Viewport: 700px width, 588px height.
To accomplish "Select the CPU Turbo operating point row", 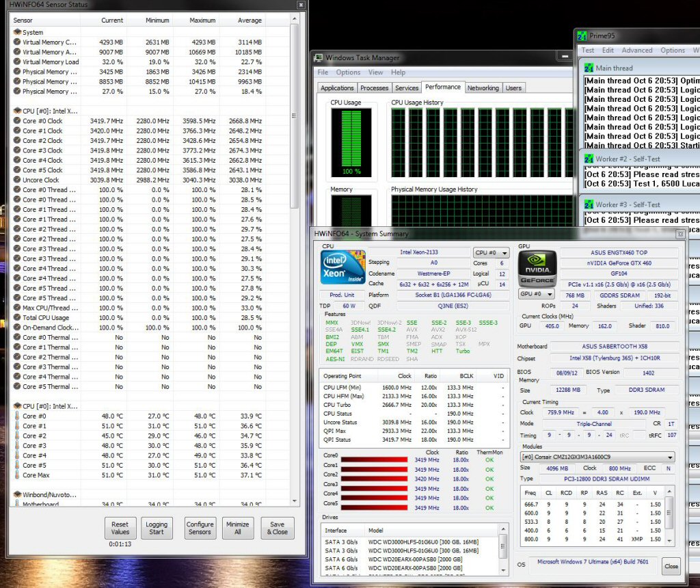I will [414, 405].
